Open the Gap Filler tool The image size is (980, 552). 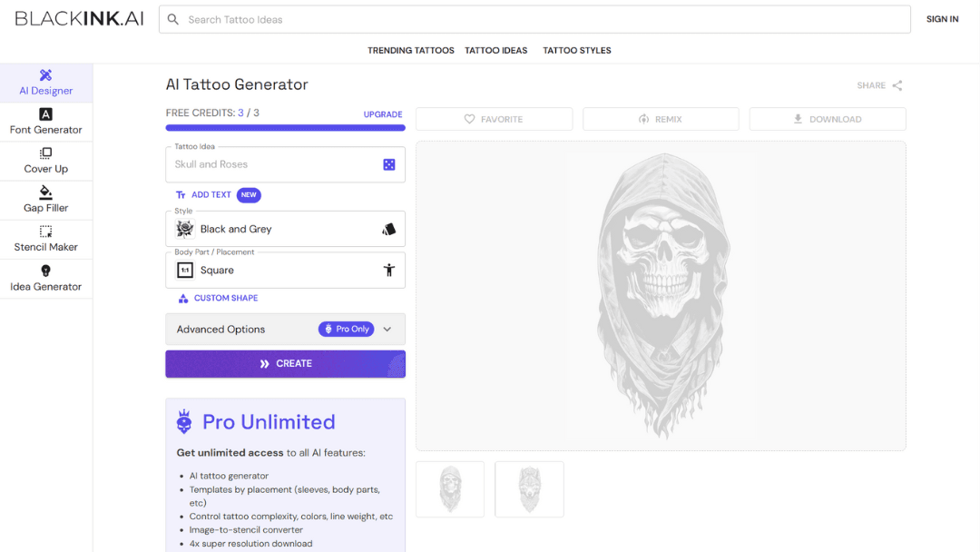[45, 200]
